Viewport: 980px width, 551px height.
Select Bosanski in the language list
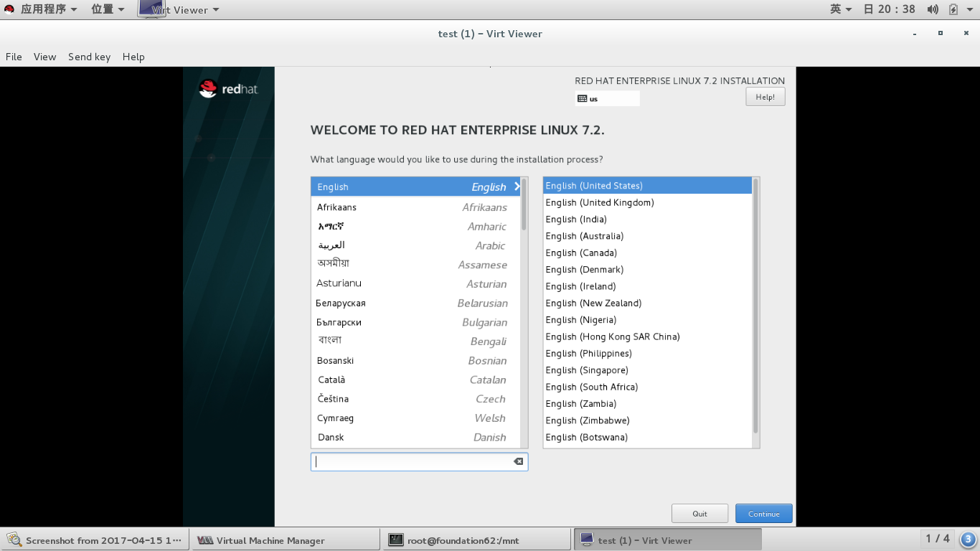416,361
